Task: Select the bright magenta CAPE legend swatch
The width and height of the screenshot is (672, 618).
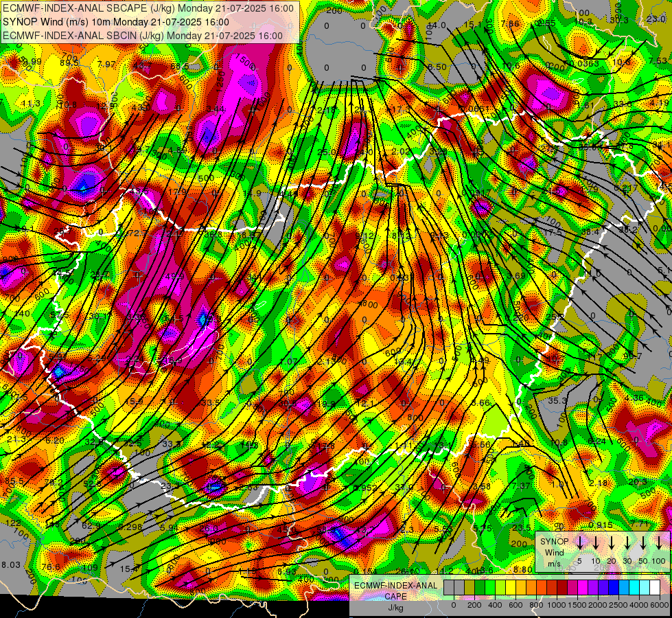Action: tap(583, 588)
